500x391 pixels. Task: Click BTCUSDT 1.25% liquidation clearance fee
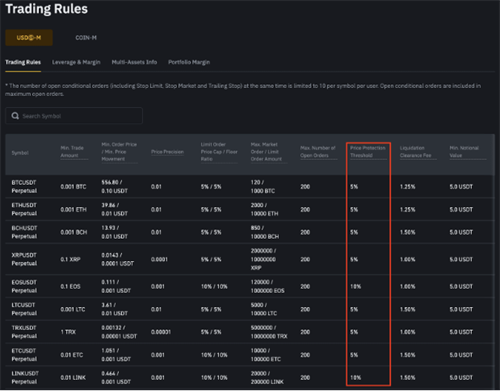coord(408,187)
